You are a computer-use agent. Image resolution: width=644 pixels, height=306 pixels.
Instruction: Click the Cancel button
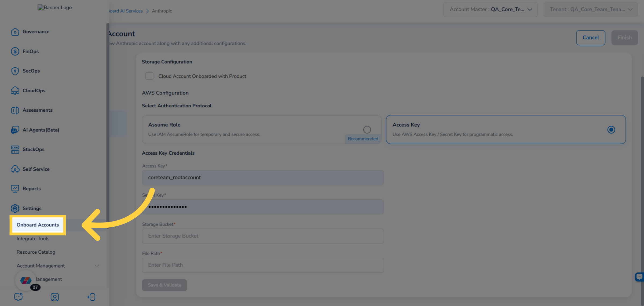pyautogui.click(x=591, y=38)
